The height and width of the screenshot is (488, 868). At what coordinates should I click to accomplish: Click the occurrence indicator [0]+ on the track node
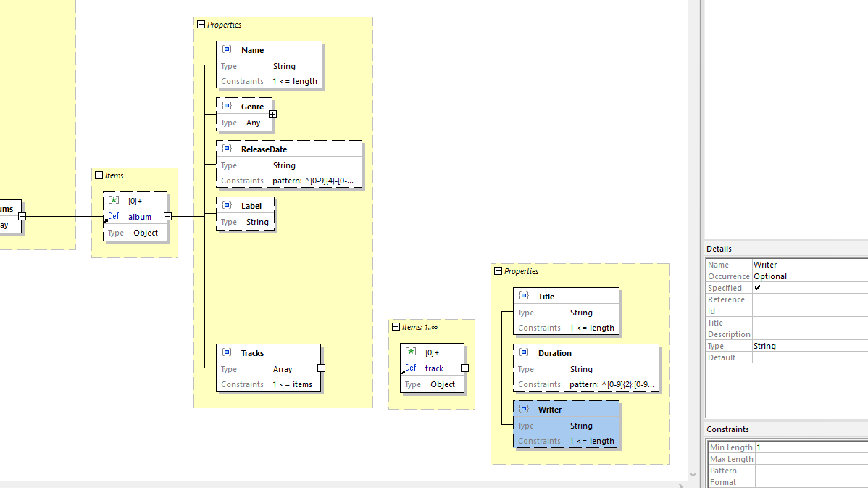click(x=433, y=352)
